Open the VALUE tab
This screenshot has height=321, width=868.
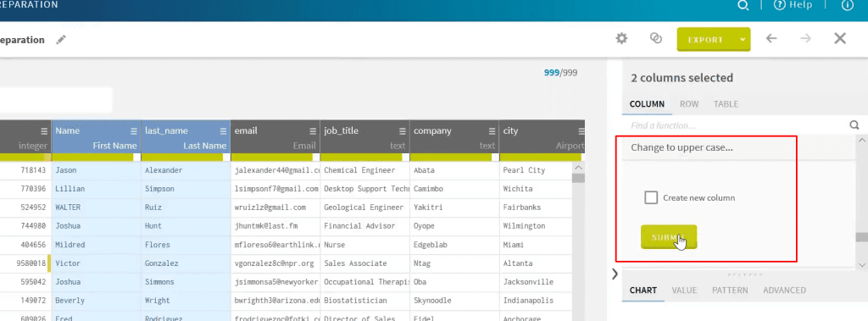pyautogui.click(x=684, y=290)
